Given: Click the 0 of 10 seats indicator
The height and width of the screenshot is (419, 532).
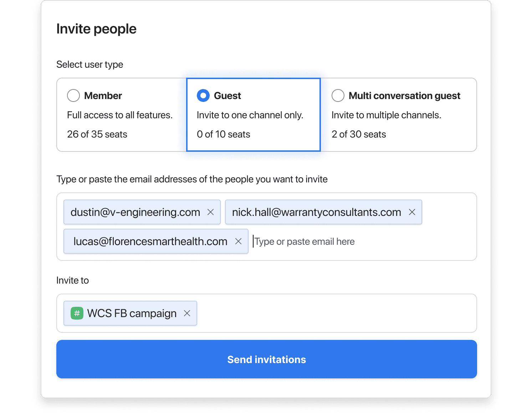Looking at the screenshot, I should pos(224,134).
